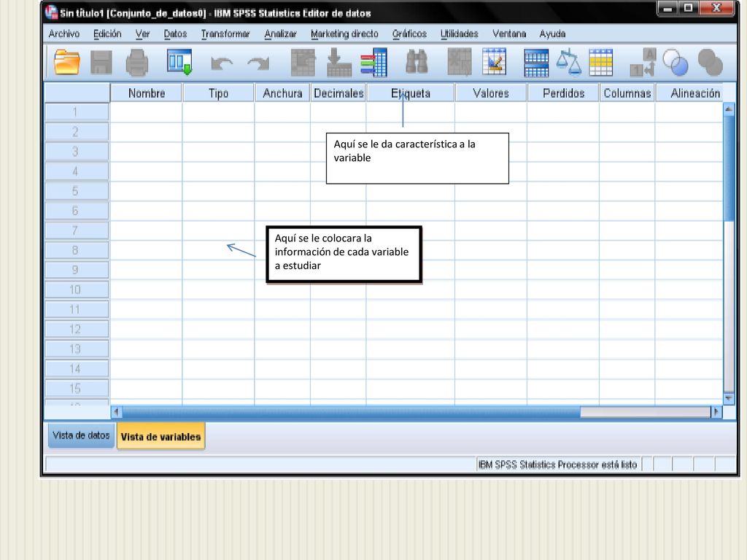
Task: Click the Show all variables icon
Action: point(711,63)
